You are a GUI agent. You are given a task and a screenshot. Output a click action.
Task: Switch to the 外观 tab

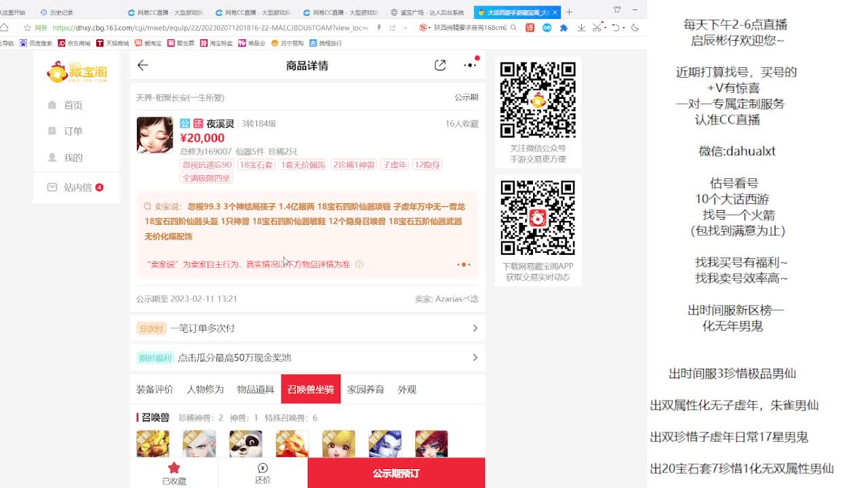coord(407,389)
